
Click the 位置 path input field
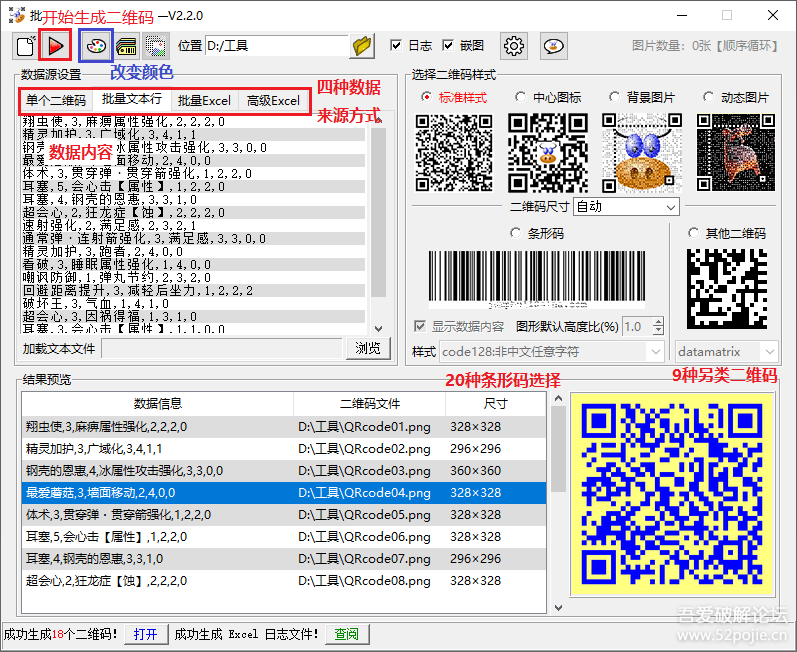pos(277,46)
